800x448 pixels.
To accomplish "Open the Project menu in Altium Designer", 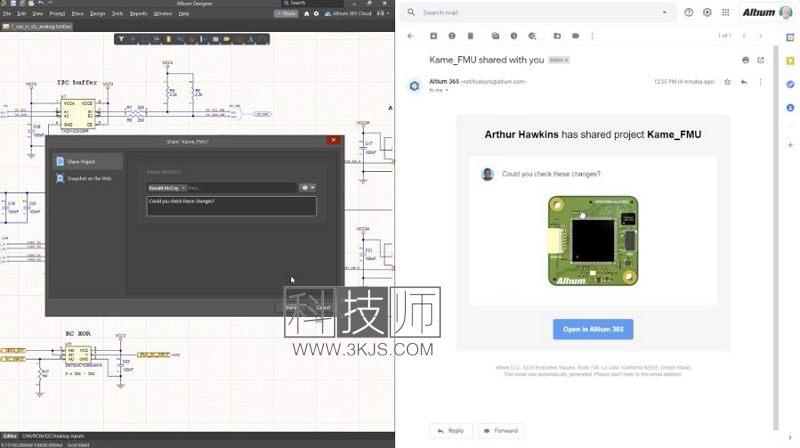I will [57, 14].
